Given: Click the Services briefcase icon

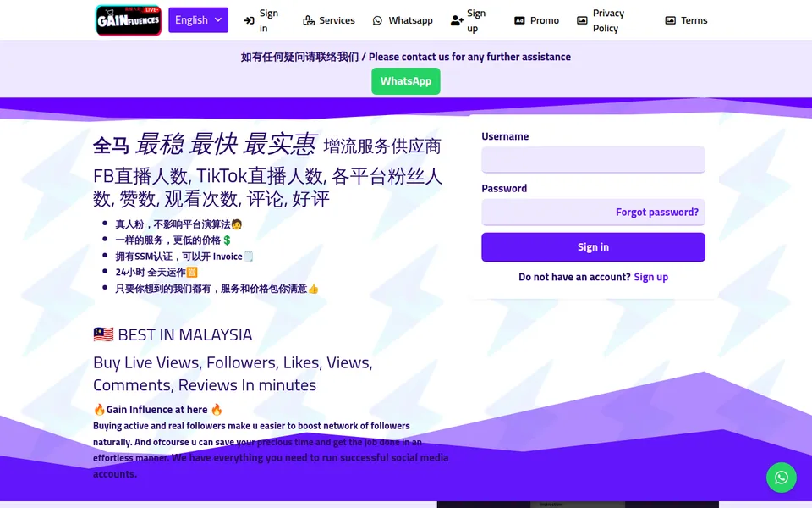Looking at the screenshot, I should [309, 20].
